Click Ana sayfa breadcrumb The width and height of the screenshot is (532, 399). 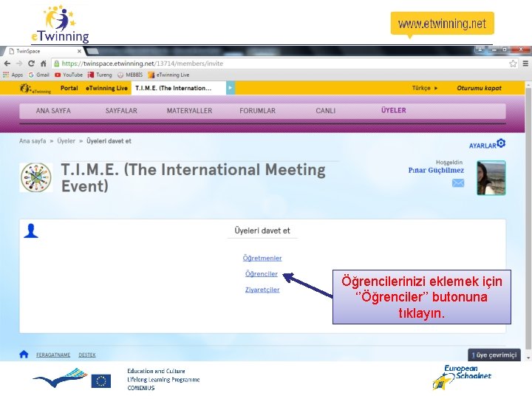(33, 141)
